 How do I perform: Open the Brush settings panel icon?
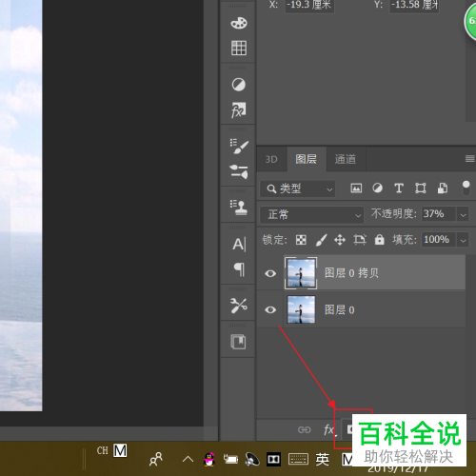coord(239,146)
